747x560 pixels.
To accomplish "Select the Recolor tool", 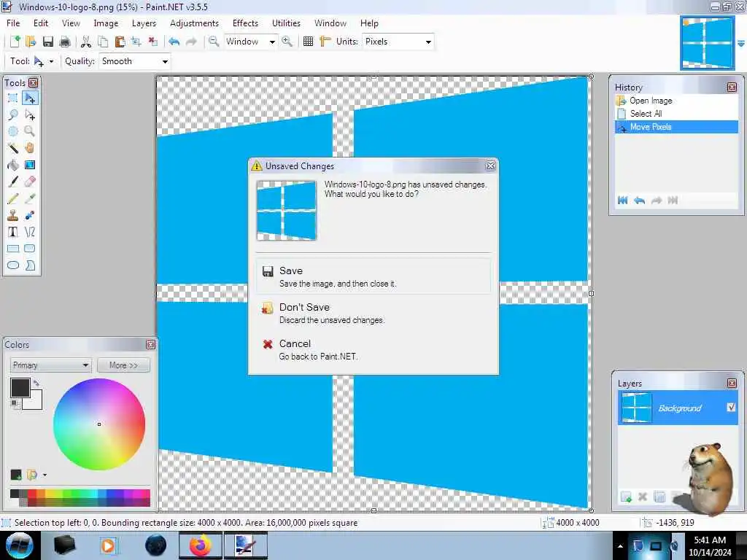I will (x=30, y=215).
